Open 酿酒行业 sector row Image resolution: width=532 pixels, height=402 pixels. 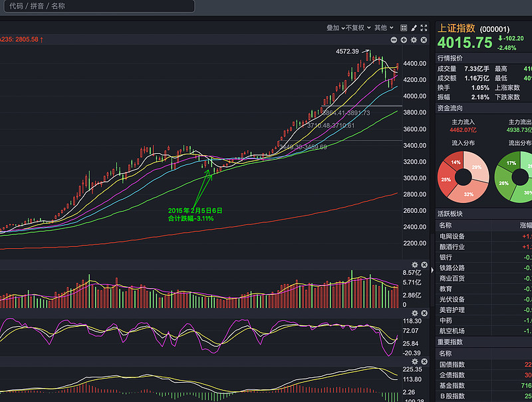(452, 247)
